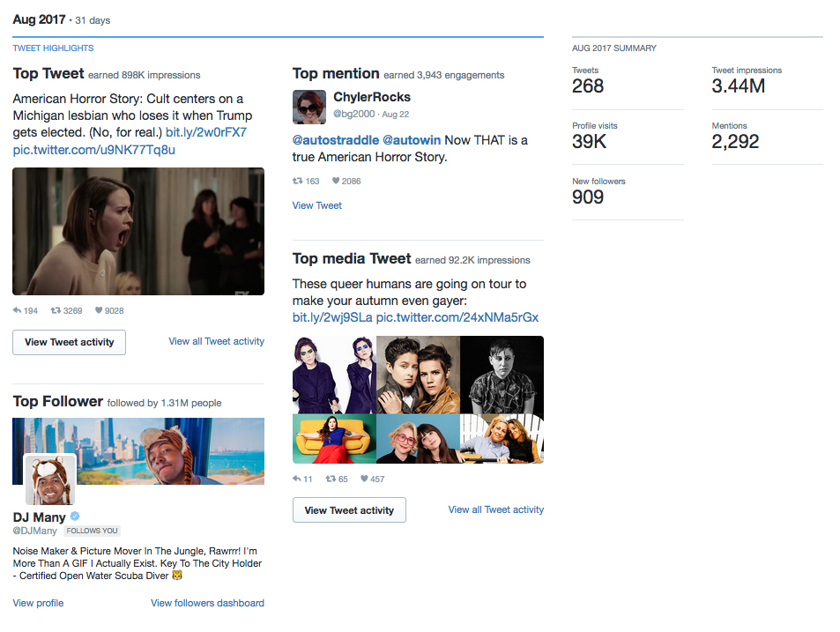Open the View followers dashboard link

(x=207, y=603)
